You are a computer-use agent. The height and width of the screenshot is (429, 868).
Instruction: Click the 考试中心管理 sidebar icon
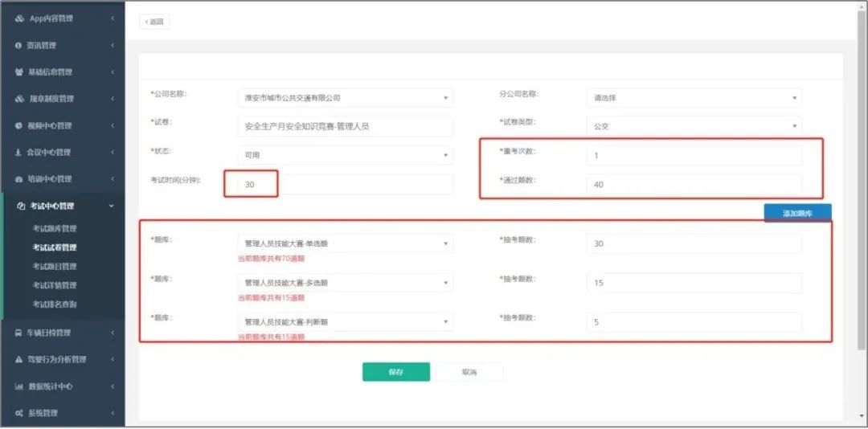point(22,206)
